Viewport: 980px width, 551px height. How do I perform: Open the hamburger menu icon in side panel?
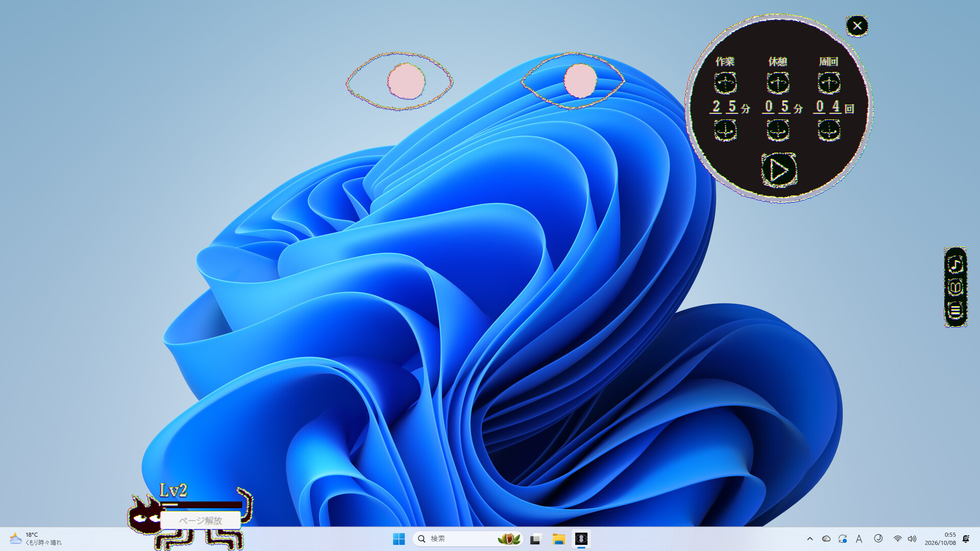tap(955, 310)
